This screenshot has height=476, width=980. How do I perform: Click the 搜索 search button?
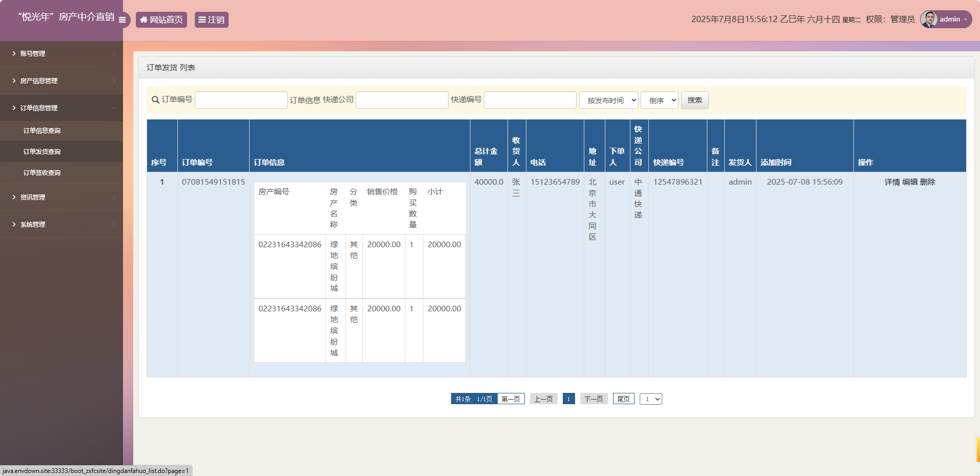(695, 100)
